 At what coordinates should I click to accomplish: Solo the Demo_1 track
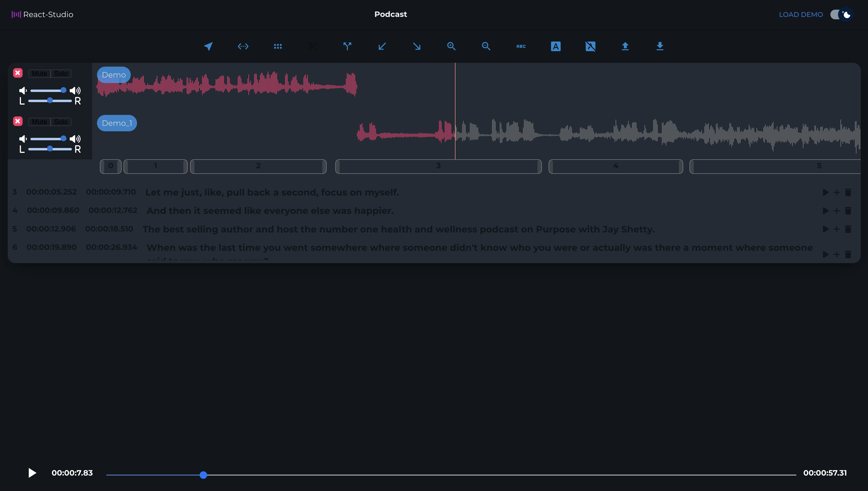pos(61,122)
